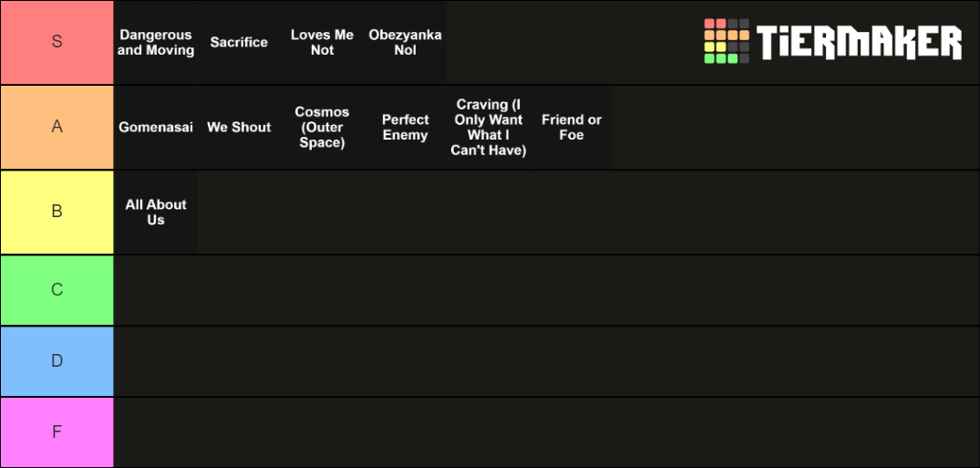Click the red S tier label
The image size is (980, 468).
tap(57, 43)
